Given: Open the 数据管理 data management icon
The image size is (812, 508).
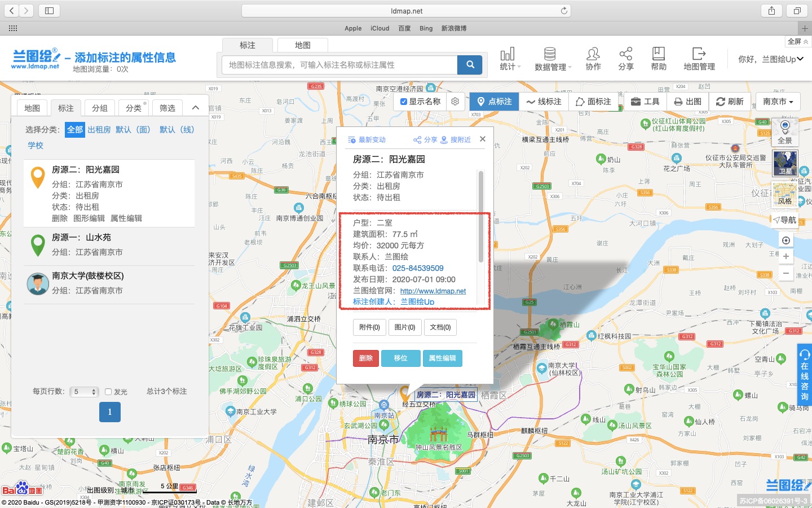Looking at the screenshot, I should click(552, 59).
